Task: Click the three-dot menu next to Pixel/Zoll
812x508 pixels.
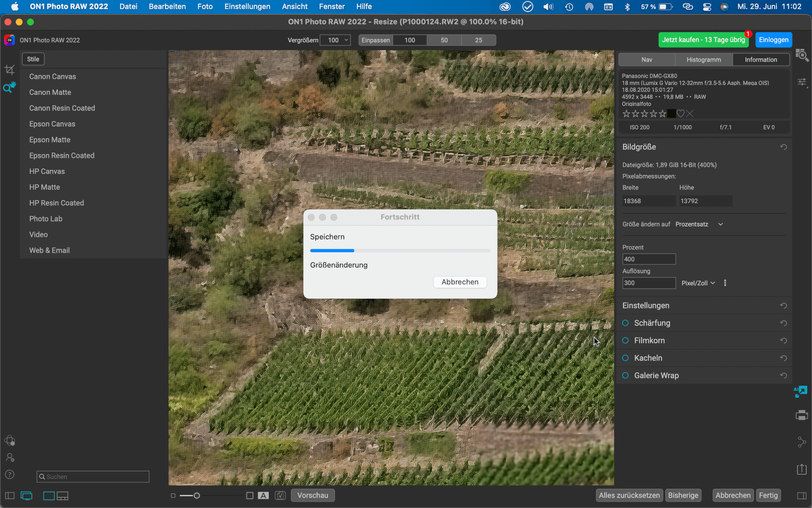Action: click(725, 283)
